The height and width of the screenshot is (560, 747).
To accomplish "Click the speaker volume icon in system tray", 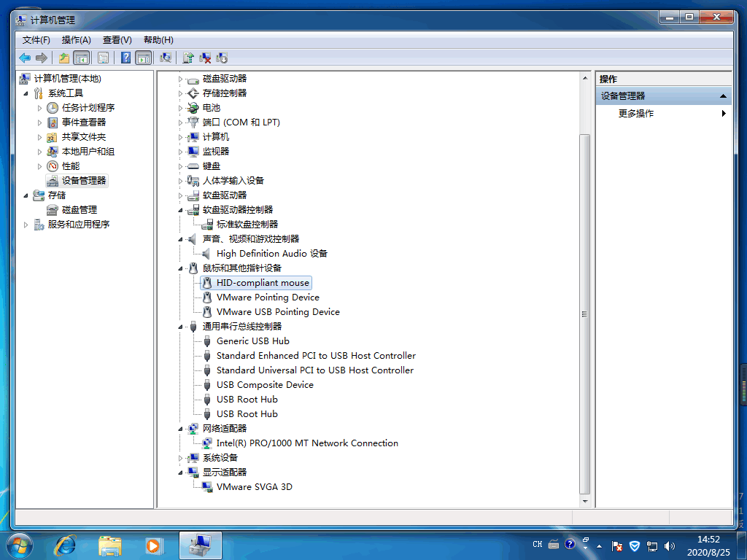I will coord(670,545).
